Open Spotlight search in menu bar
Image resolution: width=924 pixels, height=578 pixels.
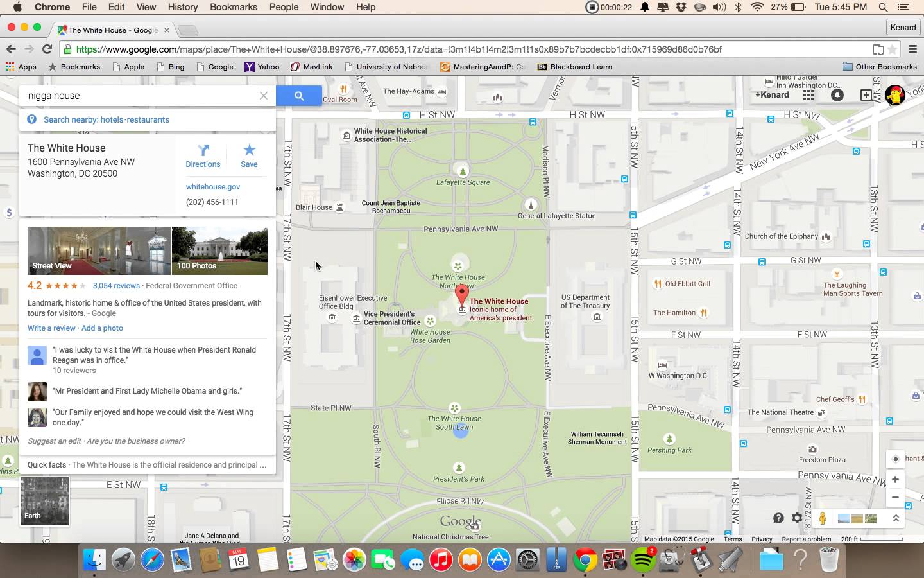[x=884, y=7]
